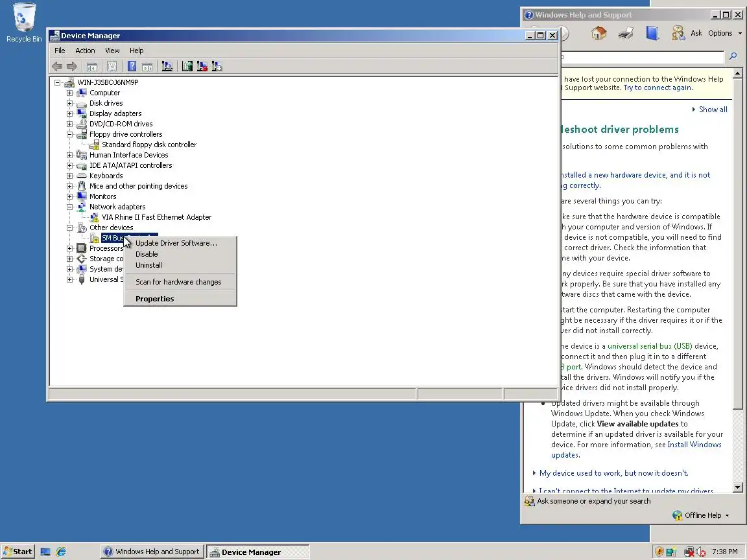The width and height of the screenshot is (747, 560).
Task: Choose Disable from the context menu
Action: [180, 254]
